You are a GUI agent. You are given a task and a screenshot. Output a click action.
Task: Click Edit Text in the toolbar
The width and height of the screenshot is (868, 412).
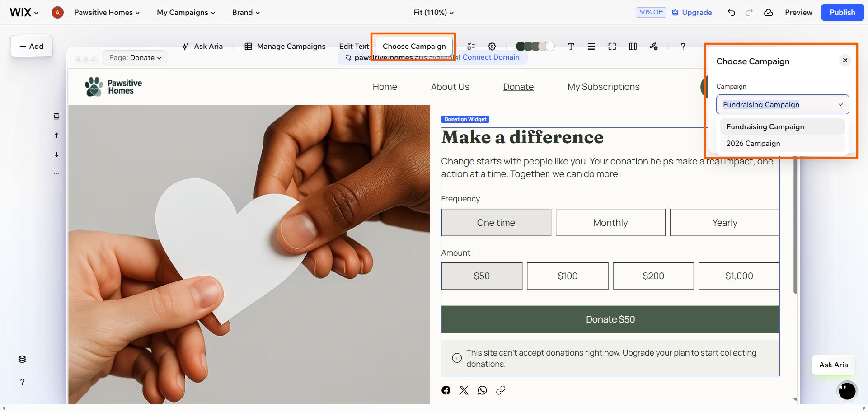pyautogui.click(x=354, y=46)
